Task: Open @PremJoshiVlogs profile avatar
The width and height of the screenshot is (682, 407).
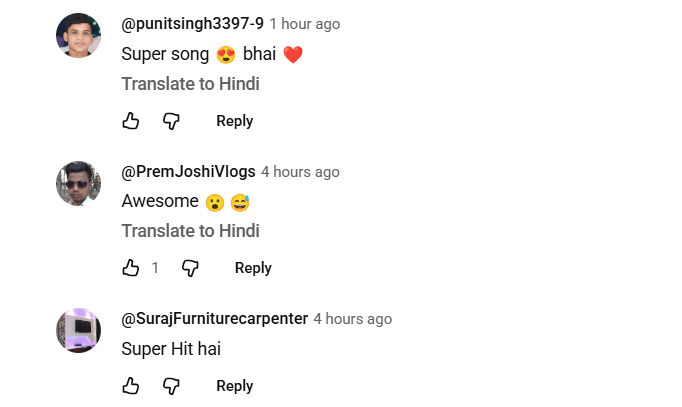Action: pyautogui.click(x=78, y=184)
